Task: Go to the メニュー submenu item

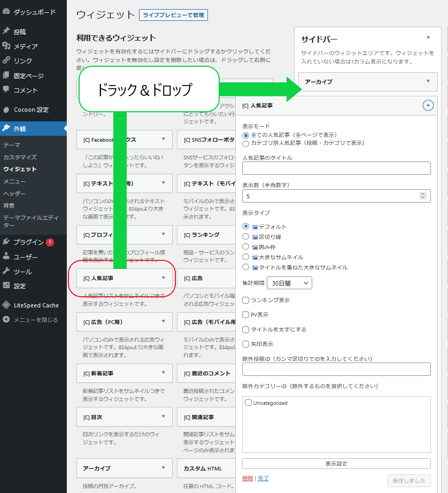Action: pyautogui.click(x=14, y=181)
